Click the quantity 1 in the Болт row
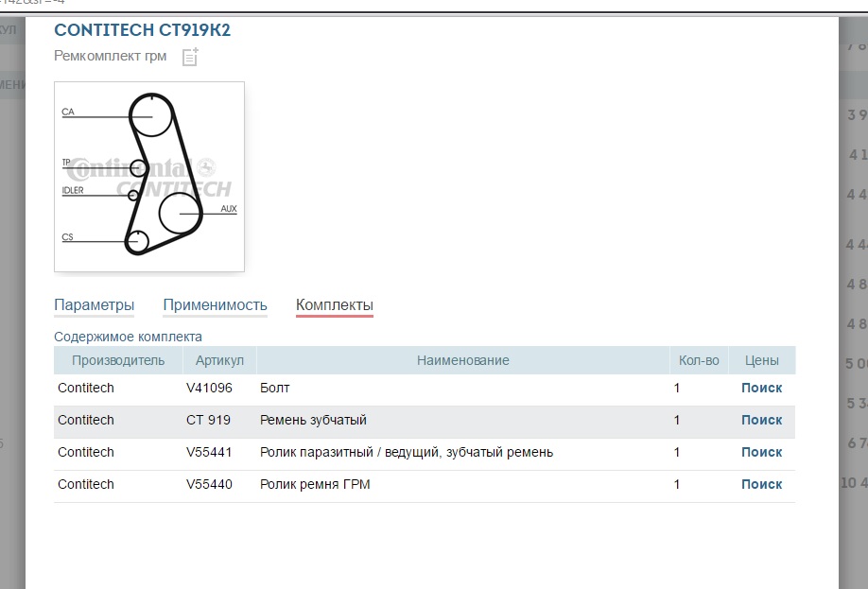Image resolution: width=868 pixels, height=589 pixels. point(676,388)
